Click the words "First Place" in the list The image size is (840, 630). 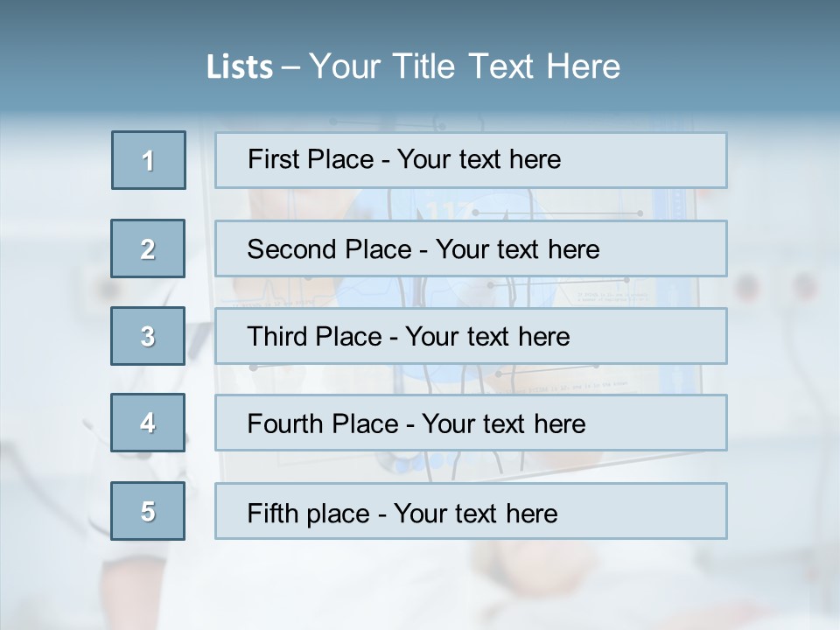tap(311, 159)
